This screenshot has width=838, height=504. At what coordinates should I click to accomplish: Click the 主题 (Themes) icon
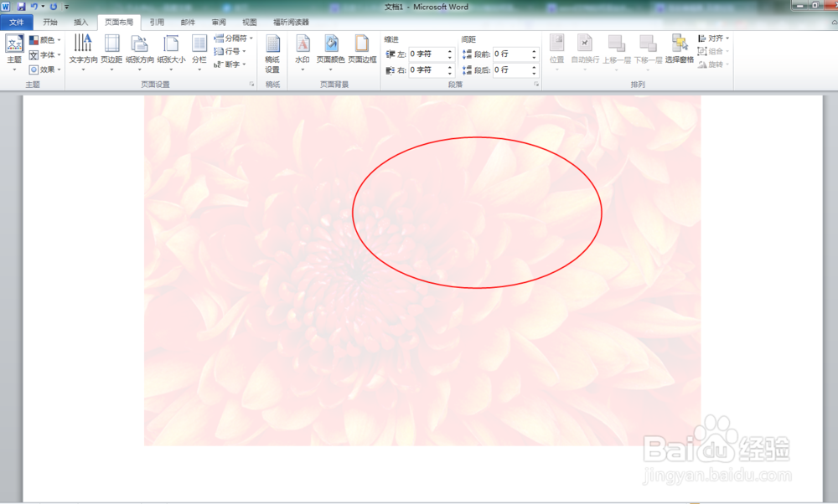coord(13,50)
